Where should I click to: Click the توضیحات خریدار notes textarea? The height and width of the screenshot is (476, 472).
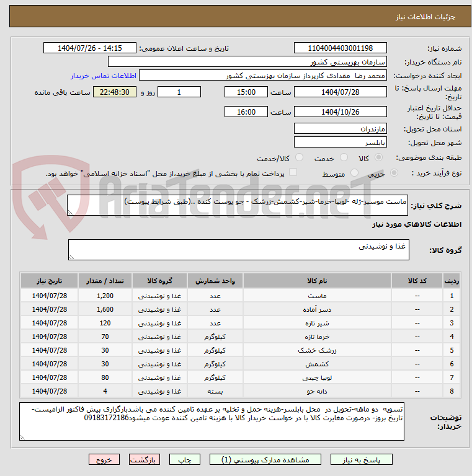click(212, 421)
